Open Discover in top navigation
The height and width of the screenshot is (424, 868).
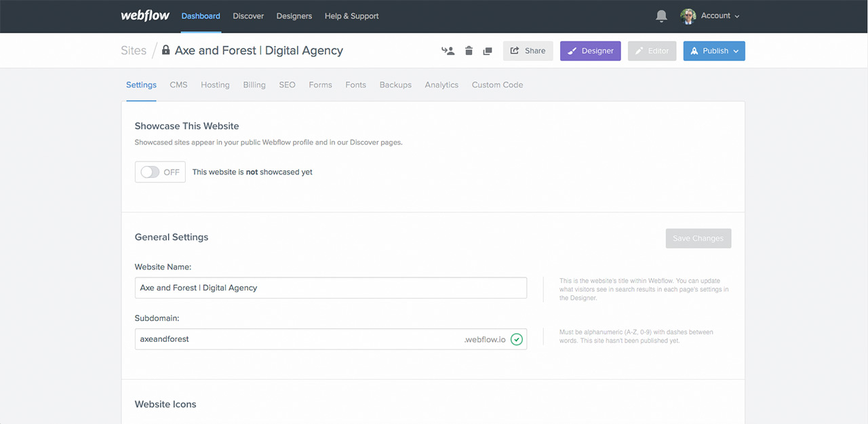(248, 16)
